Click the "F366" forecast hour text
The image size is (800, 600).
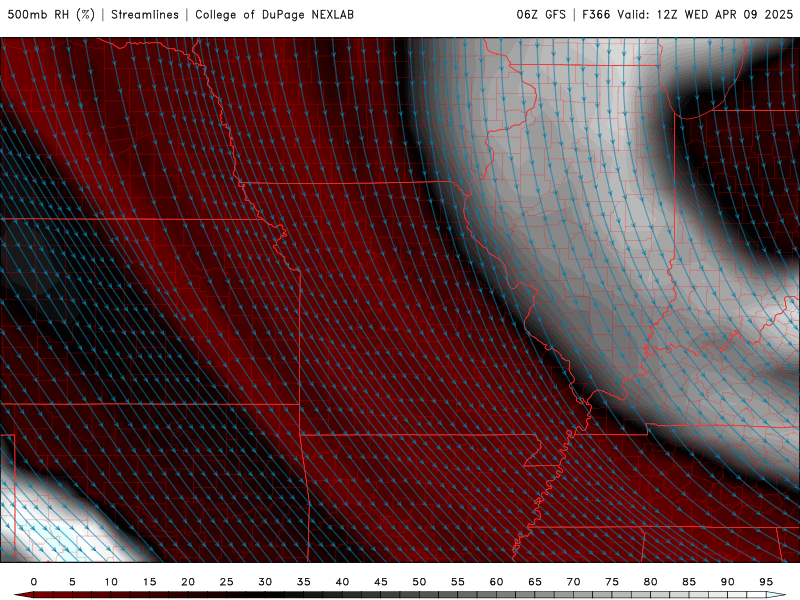click(x=596, y=15)
